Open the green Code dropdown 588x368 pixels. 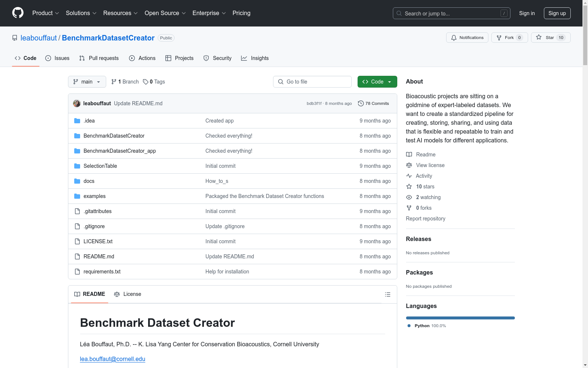[x=377, y=82]
